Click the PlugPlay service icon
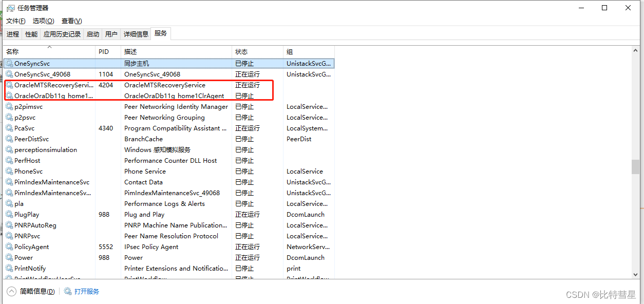 [9, 215]
